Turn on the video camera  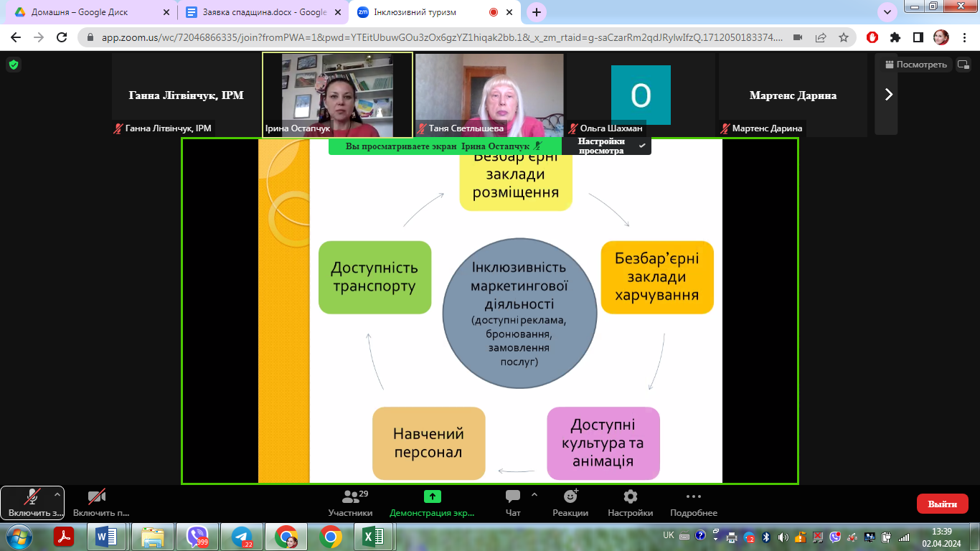coord(97,496)
